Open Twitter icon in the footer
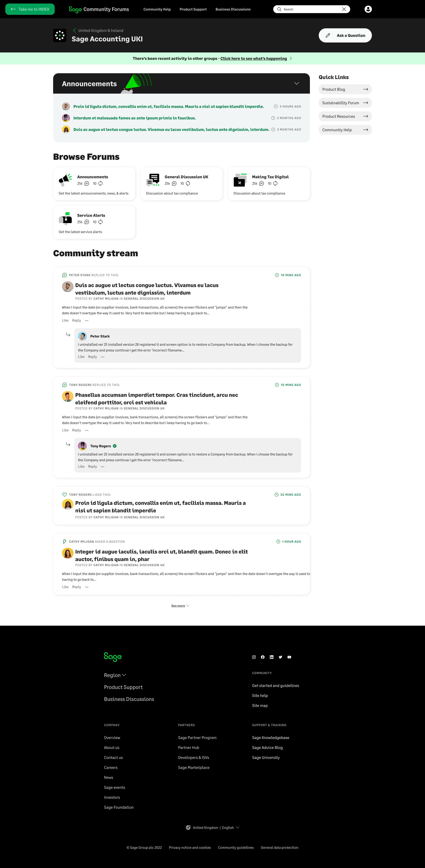This screenshot has height=868, width=425. tap(280, 657)
